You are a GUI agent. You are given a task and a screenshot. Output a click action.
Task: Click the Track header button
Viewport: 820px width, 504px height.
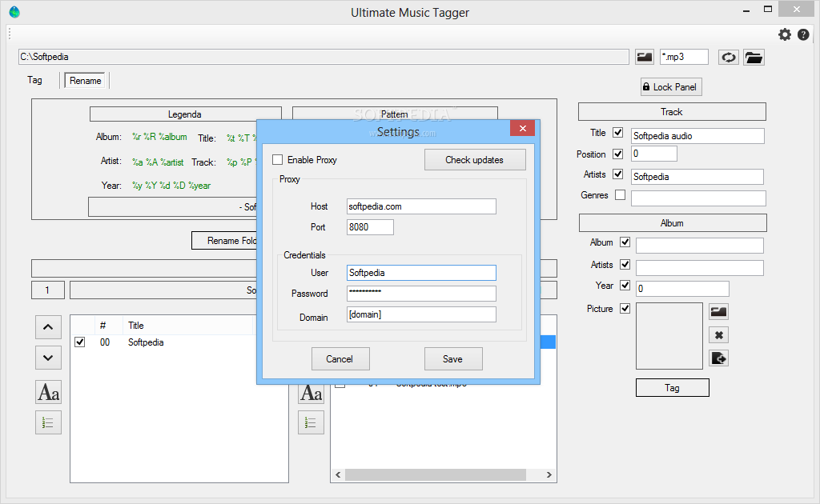pos(672,112)
